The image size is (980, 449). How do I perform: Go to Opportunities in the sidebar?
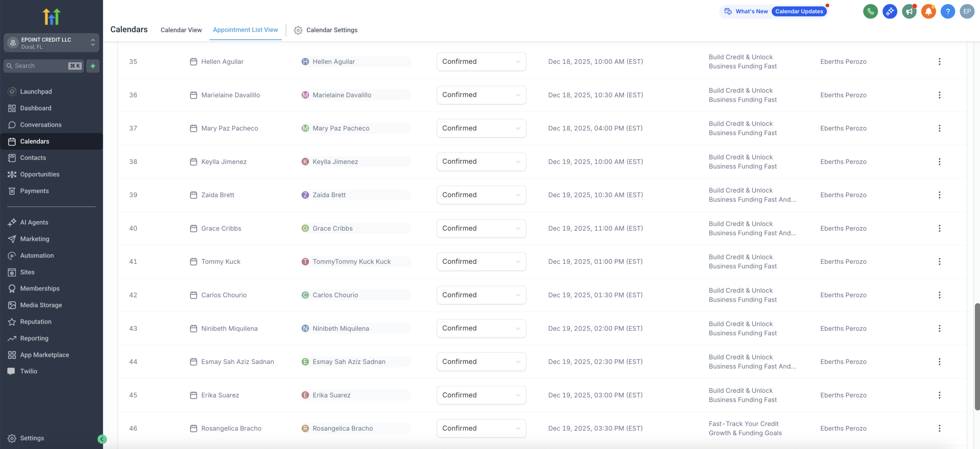(x=40, y=174)
